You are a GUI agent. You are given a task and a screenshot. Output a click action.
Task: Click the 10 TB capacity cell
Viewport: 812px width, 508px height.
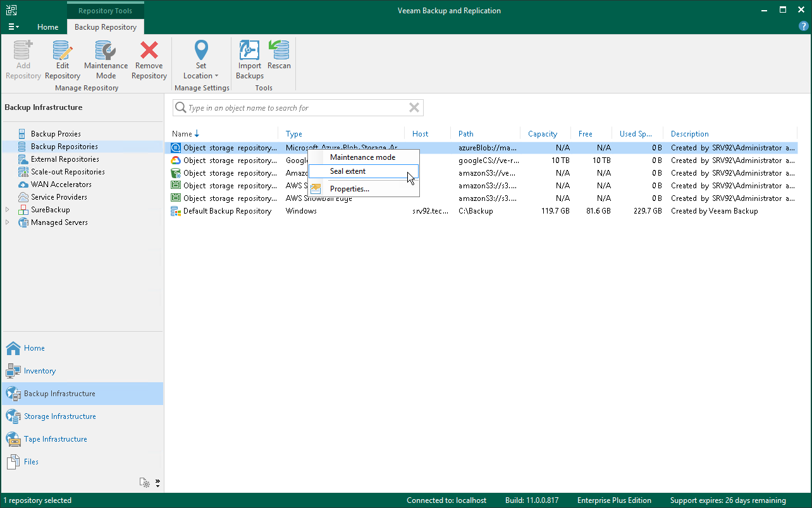[560, 160]
